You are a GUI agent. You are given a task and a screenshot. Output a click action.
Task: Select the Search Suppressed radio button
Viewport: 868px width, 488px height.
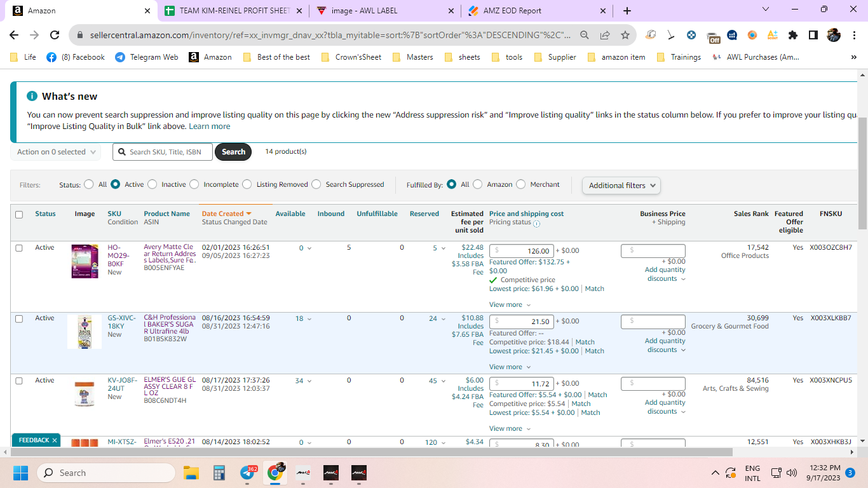(316, 184)
